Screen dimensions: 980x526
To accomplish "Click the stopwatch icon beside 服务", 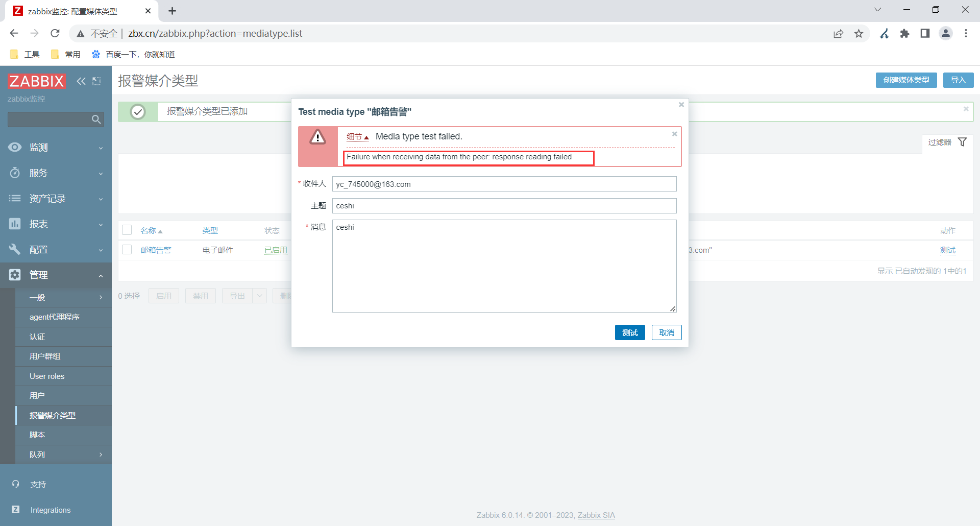I will [x=15, y=173].
